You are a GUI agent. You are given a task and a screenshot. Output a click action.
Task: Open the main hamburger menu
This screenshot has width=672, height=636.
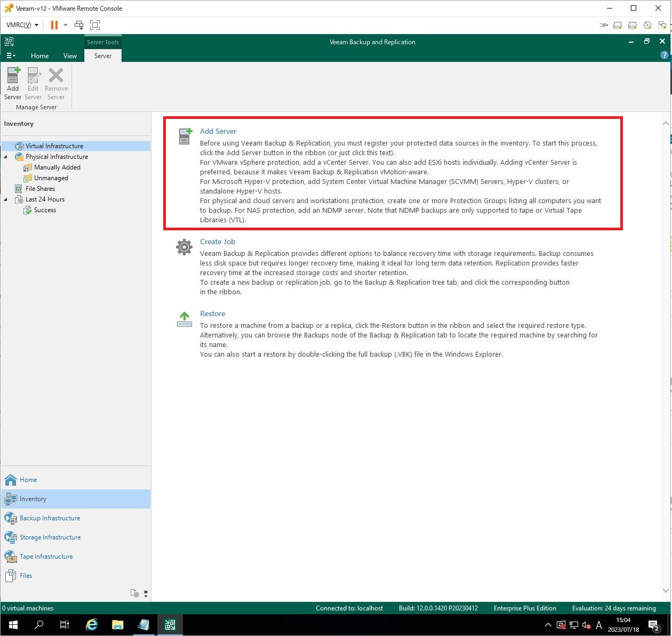(x=11, y=55)
